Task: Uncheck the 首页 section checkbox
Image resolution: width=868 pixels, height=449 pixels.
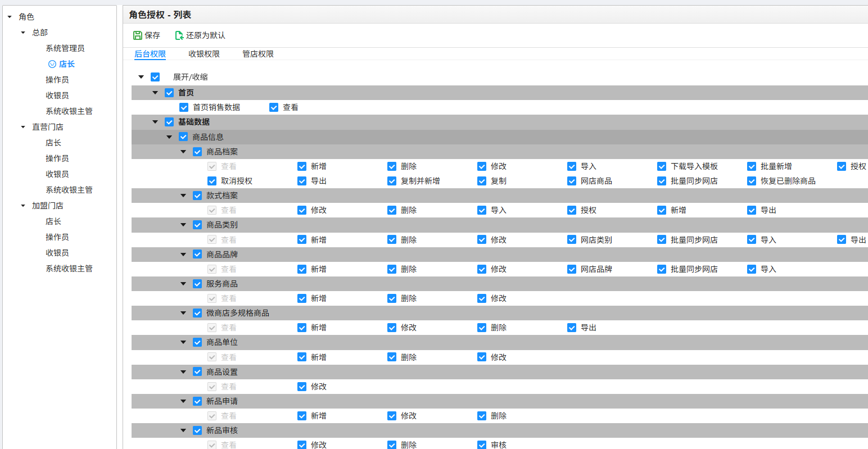Action: coord(169,93)
